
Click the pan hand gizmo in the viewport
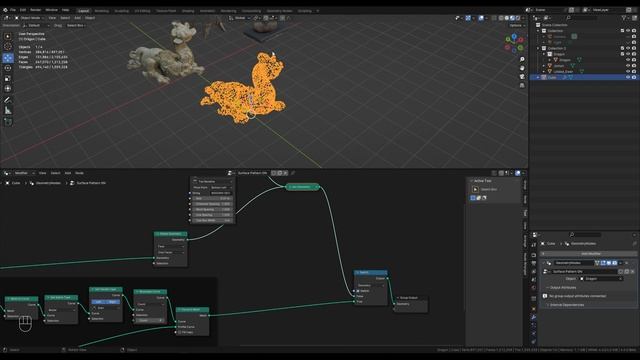pos(522,68)
